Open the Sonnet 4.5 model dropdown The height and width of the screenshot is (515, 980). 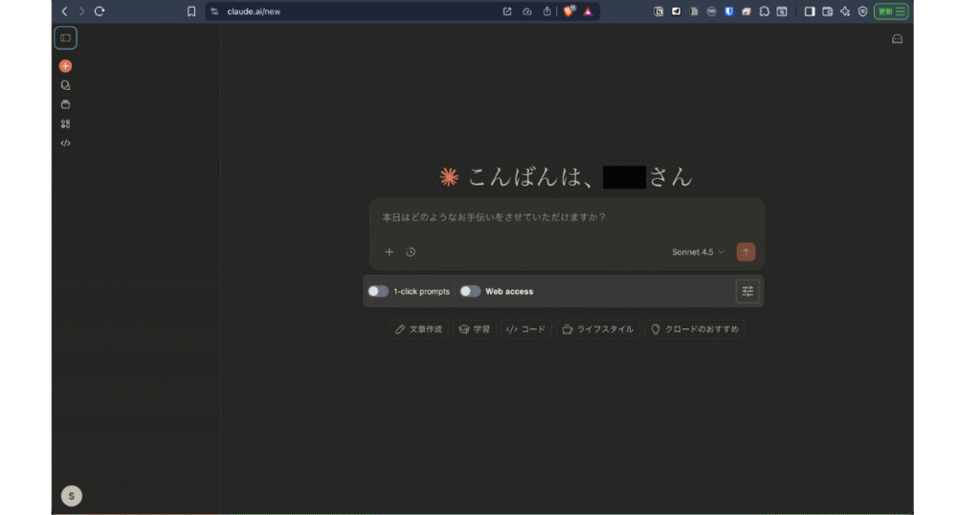[698, 252]
